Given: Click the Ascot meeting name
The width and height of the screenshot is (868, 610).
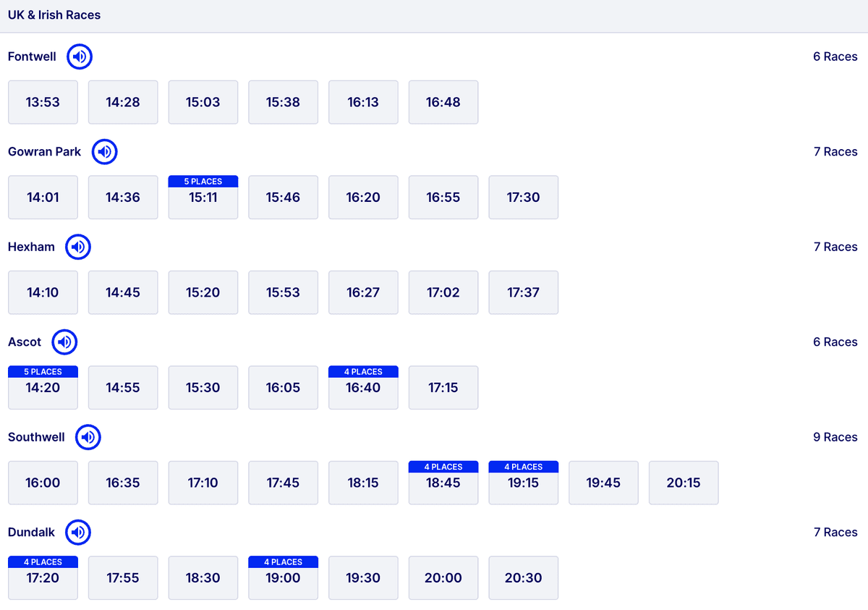Looking at the screenshot, I should [25, 342].
